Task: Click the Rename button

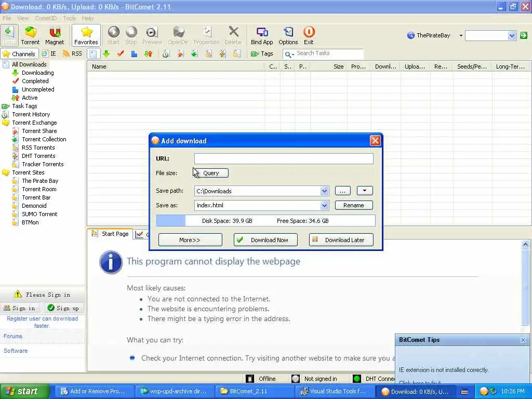Action: tap(353, 205)
